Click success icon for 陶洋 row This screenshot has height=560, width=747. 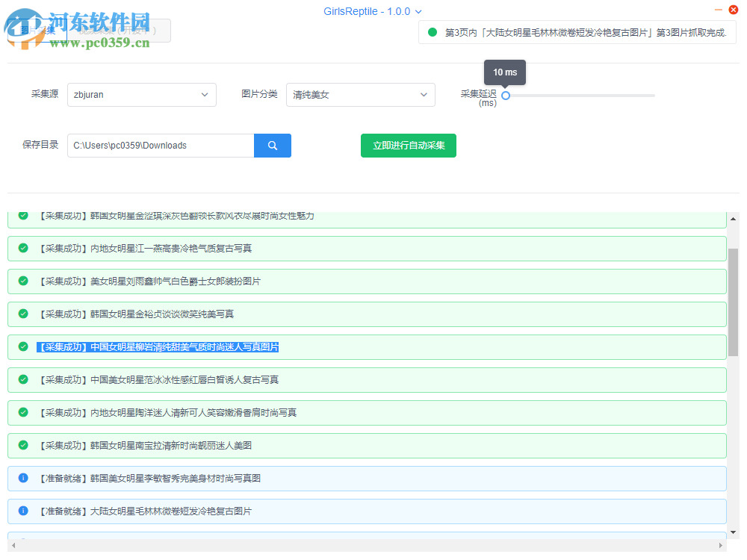tap(23, 412)
